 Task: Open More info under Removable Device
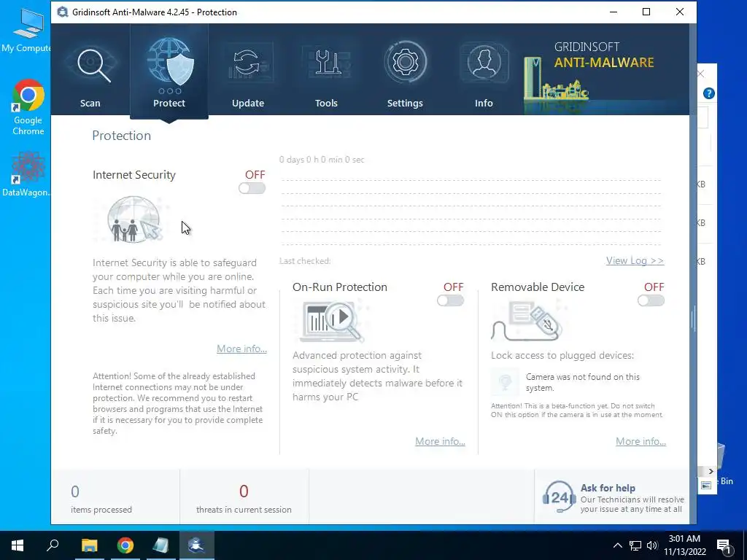[x=640, y=441]
